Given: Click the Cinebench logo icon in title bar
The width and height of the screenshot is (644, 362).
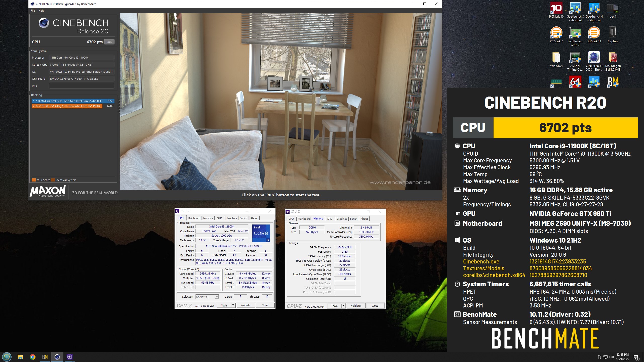Looking at the screenshot, I should [32, 4].
